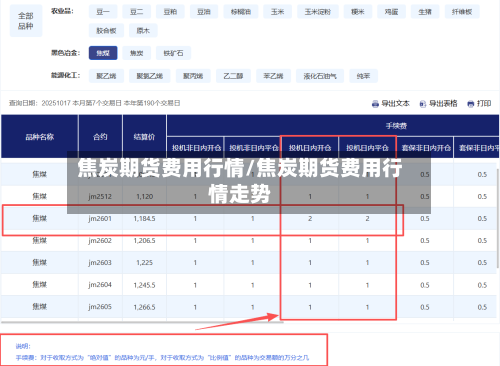Click the table's vertical scrollbar
This screenshot has height=366, width=500.
click(498, 218)
